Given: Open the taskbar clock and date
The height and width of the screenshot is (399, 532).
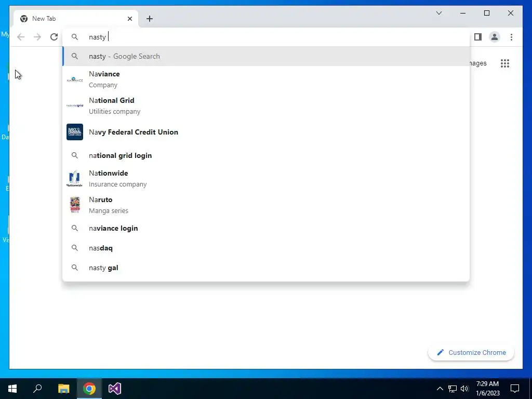Looking at the screenshot, I should [x=487, y=389].
